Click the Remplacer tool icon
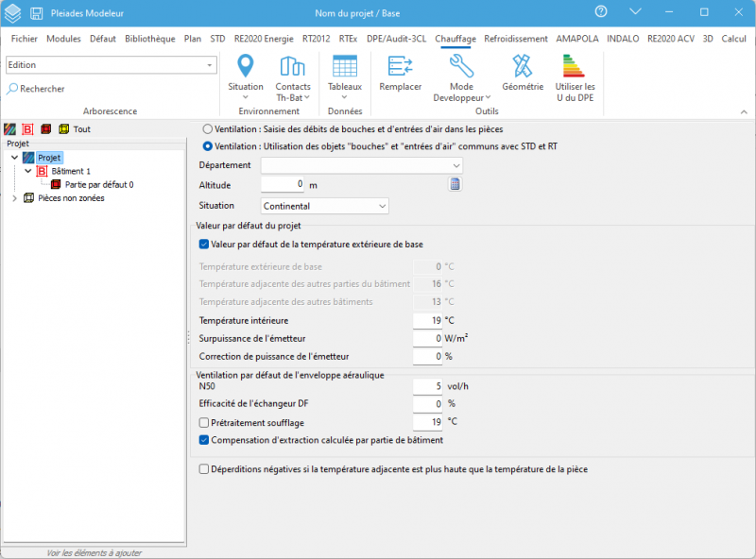This screenshot has width=756, height=559. [x=400, y=66]
